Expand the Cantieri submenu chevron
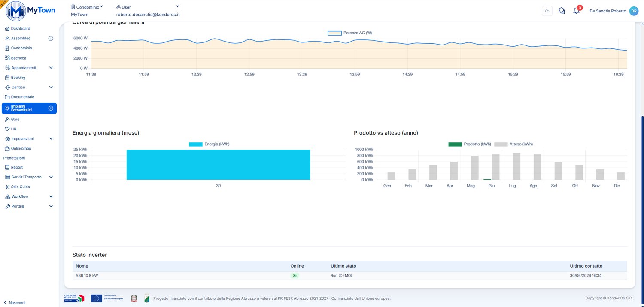 click(x=51, y=87)
